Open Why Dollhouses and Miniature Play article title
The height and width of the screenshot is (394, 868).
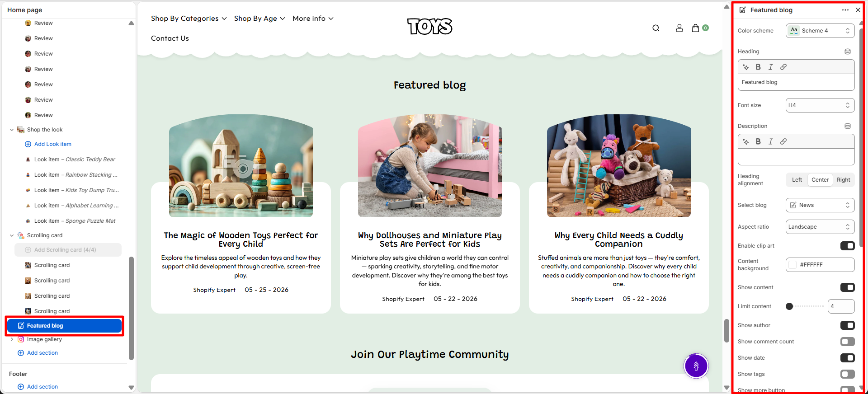pos(430,239)
